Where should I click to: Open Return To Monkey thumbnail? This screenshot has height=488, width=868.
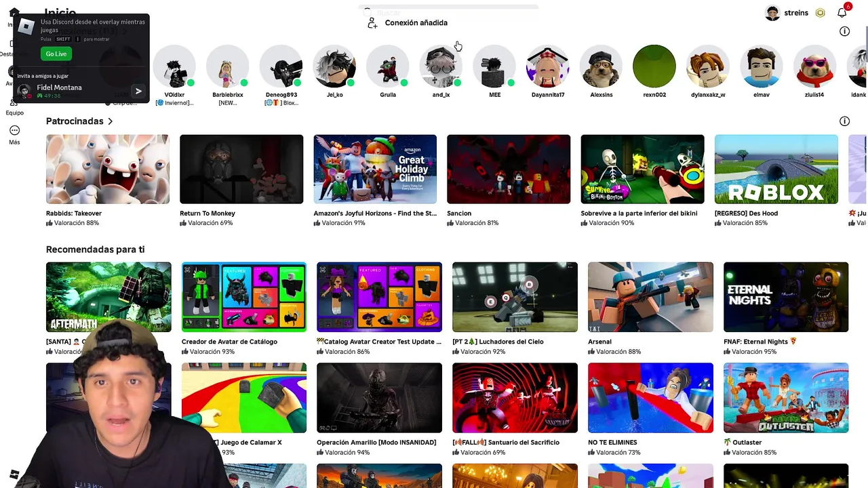tap(241, 169)
